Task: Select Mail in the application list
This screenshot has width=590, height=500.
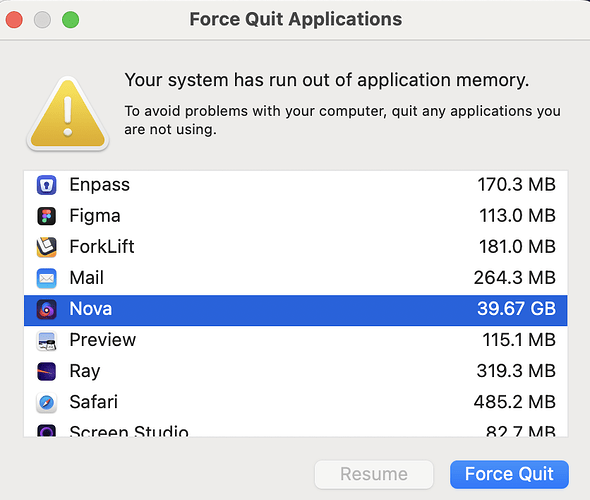Action: tap(87, 278)
